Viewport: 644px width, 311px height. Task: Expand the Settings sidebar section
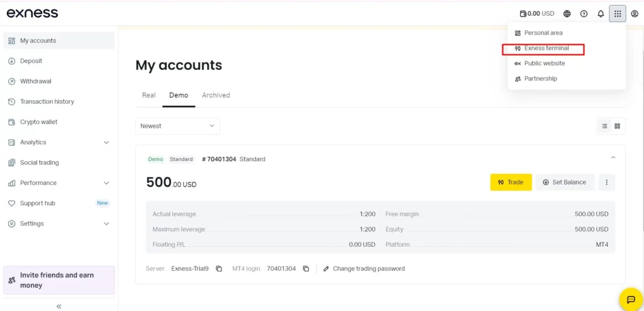tap(58, 223)
